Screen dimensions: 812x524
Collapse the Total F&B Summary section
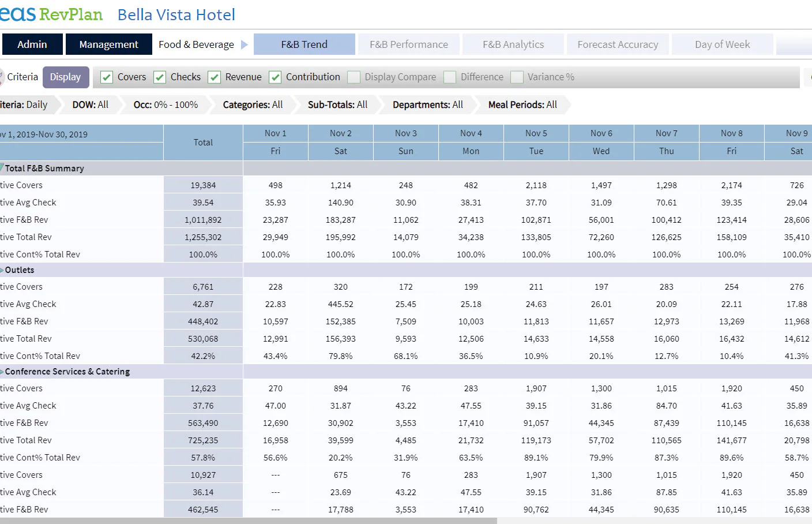pos(2,167)
